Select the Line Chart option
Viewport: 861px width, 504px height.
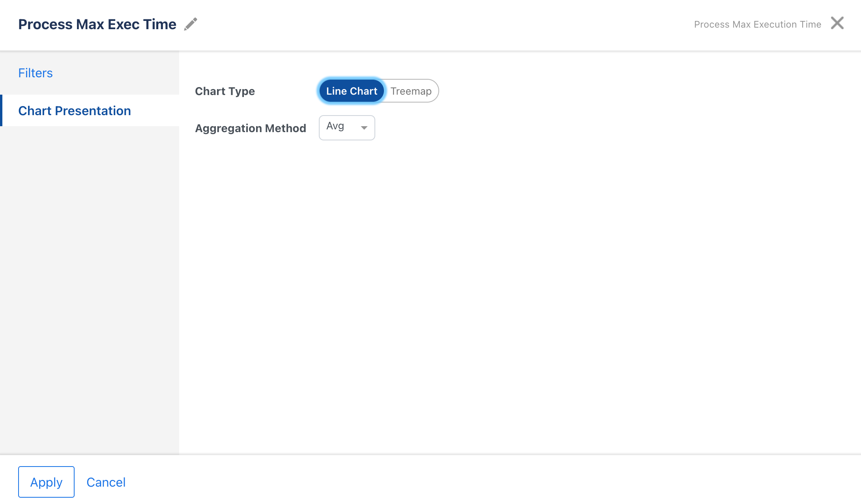click(351, 91)
